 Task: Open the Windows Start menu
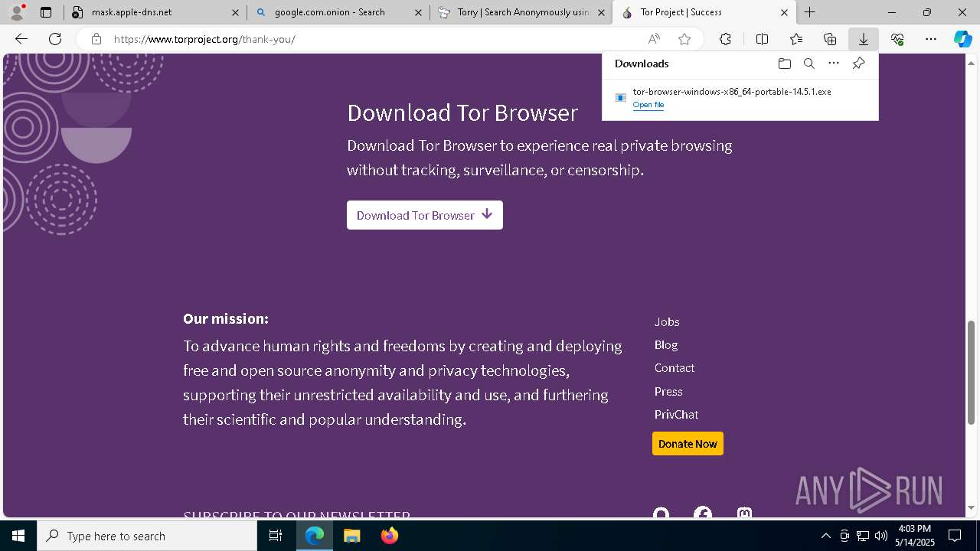pos(18,536)
